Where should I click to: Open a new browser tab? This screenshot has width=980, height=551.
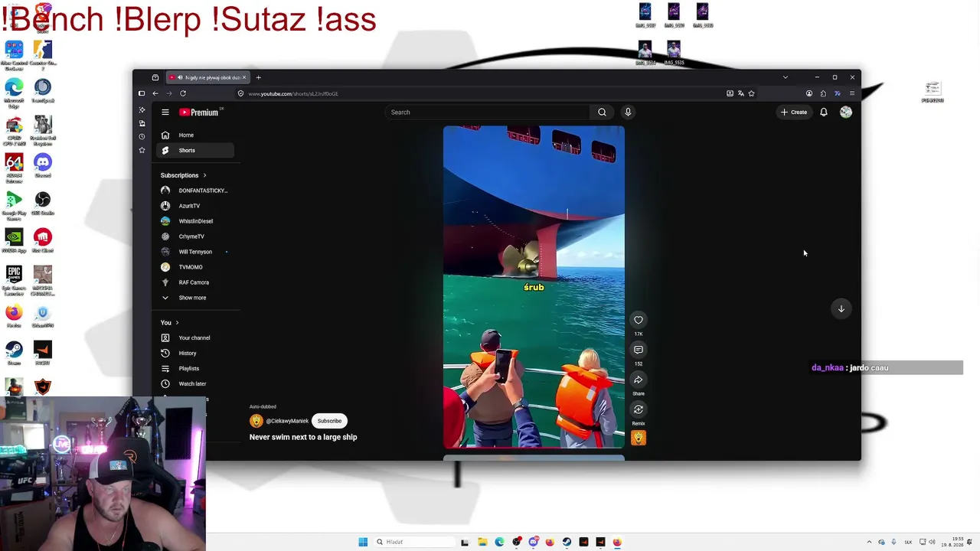point(259,77)
